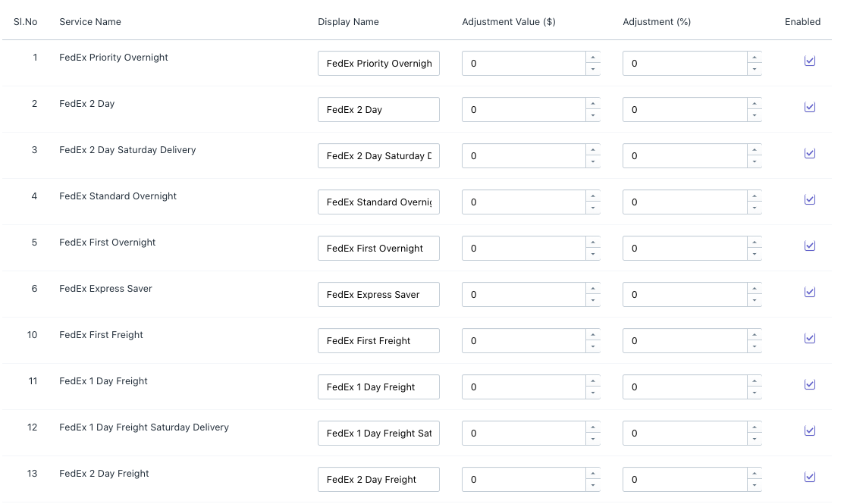844x504 pixels.
Task: Select service name text 'FedEx Priority Overnight'
Action: tap(114, 58)
